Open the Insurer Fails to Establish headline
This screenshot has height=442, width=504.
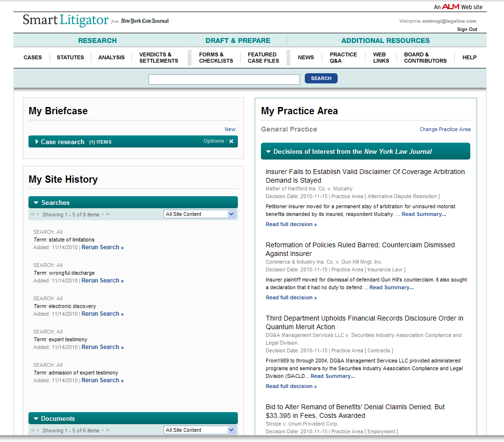pos(365,176)
